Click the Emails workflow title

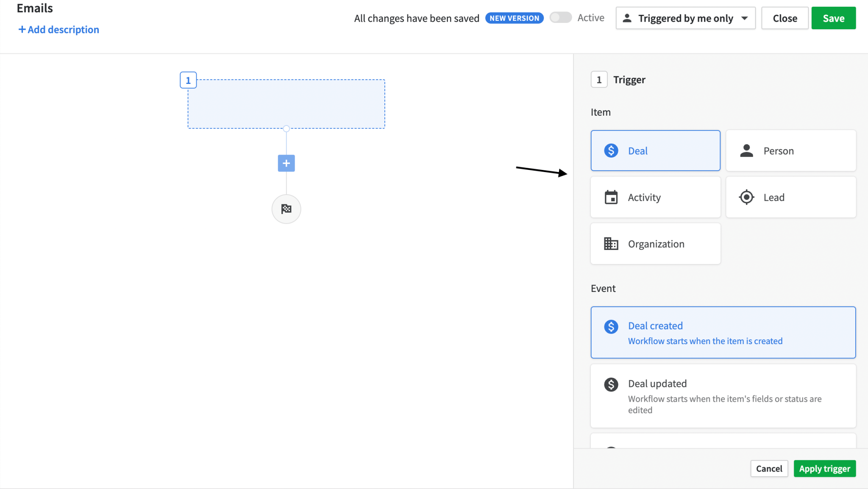(35, 8)
